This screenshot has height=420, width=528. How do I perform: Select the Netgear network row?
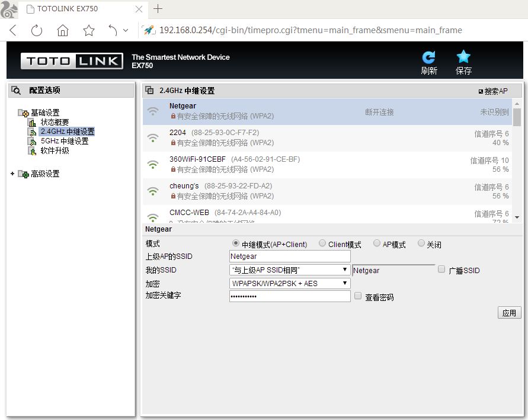pos(327,111)
